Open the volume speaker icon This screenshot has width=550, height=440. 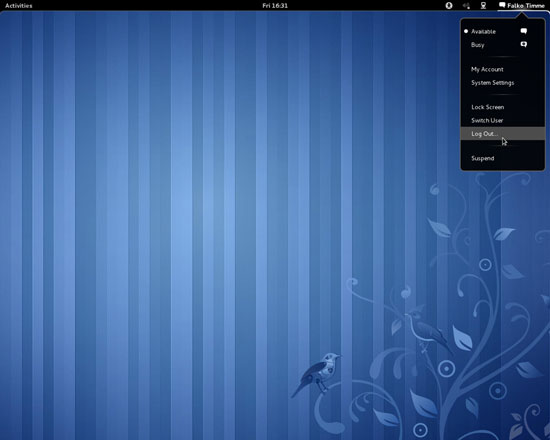click(466, 6)
